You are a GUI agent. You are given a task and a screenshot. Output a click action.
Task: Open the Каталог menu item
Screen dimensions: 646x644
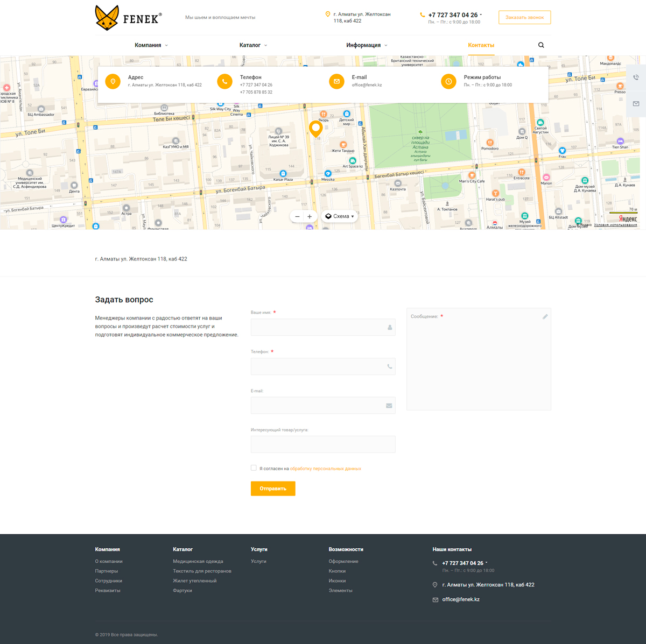pyautogui.click(x=252, y=45)
